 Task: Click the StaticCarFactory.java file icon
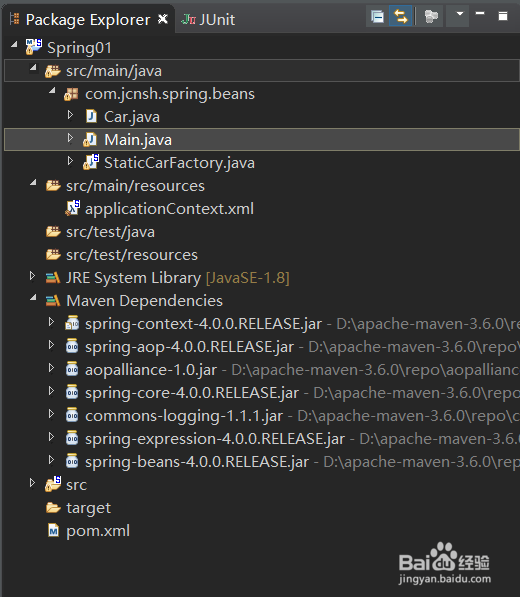click(x=91, y=162)
